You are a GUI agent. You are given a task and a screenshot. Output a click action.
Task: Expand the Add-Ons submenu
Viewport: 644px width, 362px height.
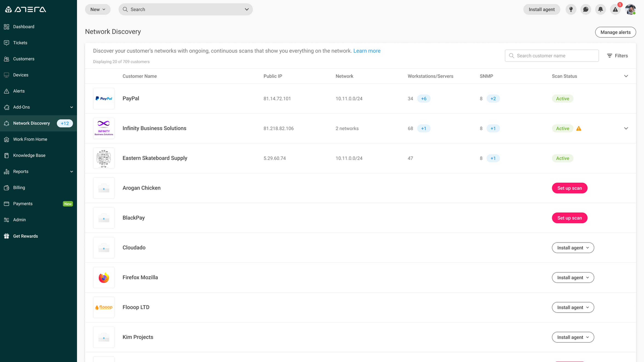[x=72, y=107]
